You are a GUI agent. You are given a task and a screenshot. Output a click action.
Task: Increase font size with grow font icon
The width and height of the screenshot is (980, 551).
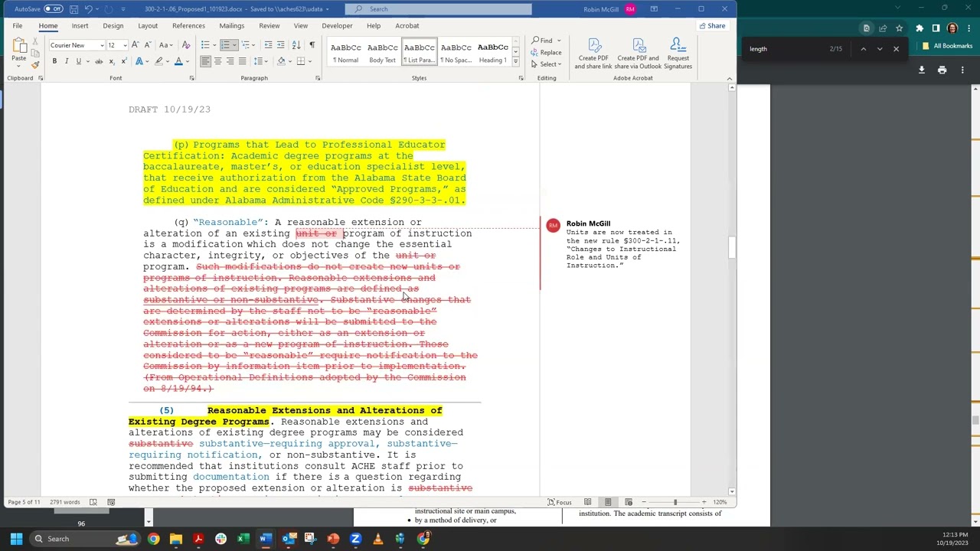[x=134, y=45]
